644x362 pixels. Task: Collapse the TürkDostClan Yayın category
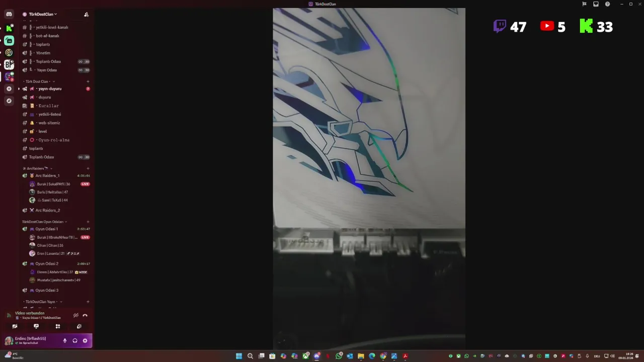click(x=42, y=302)
